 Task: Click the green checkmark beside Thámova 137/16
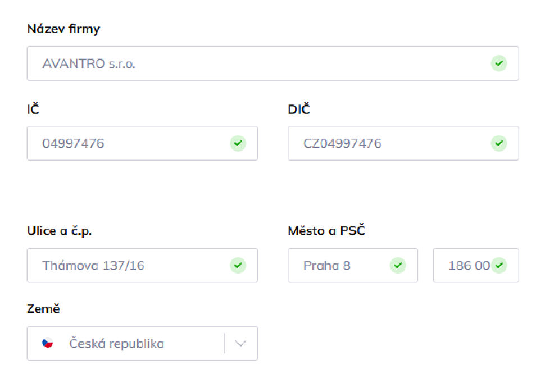click(238, 265)
